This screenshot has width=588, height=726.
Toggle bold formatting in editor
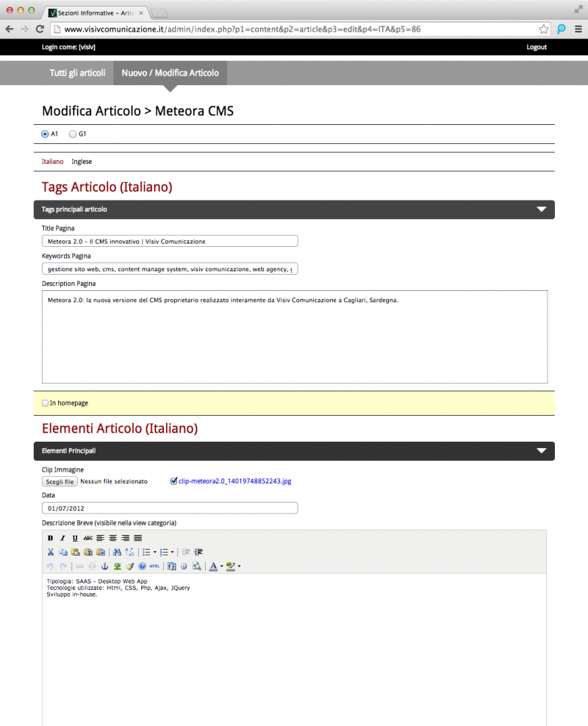point(50,538)
